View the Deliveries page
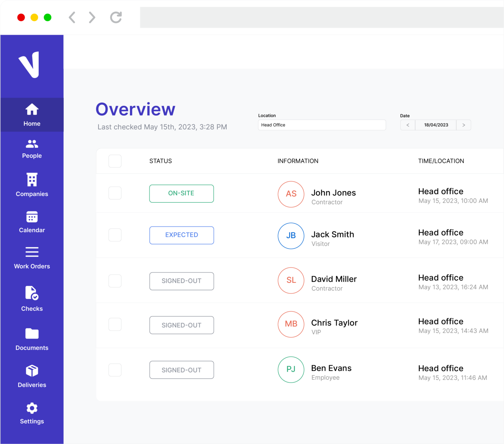504x444 pixels. tap(31, 376)
